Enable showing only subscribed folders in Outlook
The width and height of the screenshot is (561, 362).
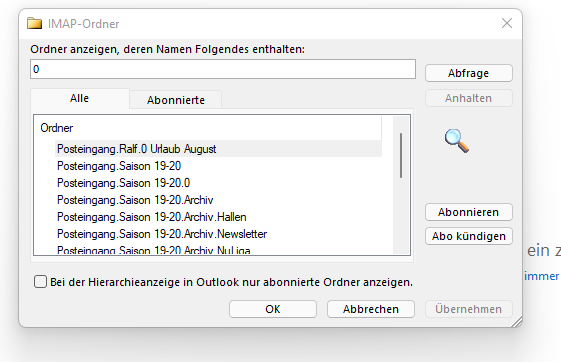(x=40, y=282)
